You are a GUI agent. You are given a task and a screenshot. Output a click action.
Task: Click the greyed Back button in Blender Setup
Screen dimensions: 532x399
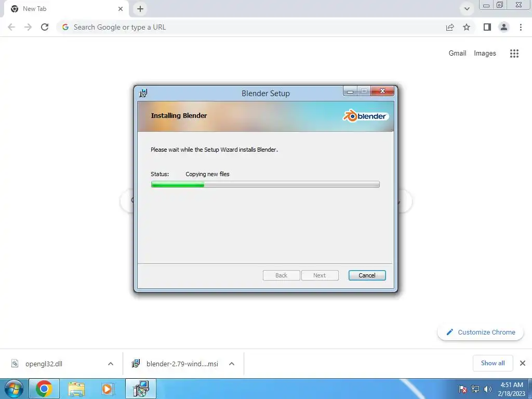pyautogui.click(x=281, y=275)
